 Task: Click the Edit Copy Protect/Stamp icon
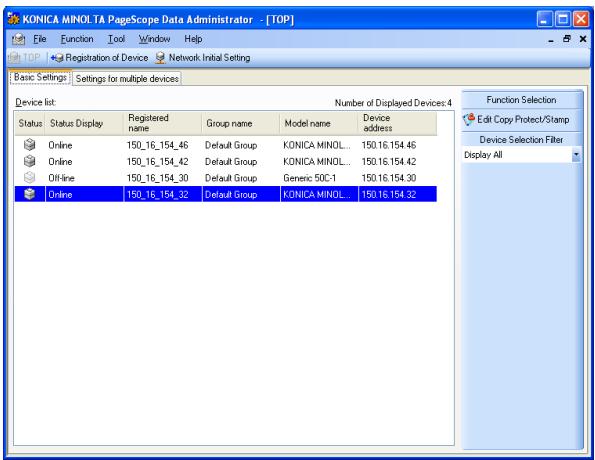click(x=469, y=120)
